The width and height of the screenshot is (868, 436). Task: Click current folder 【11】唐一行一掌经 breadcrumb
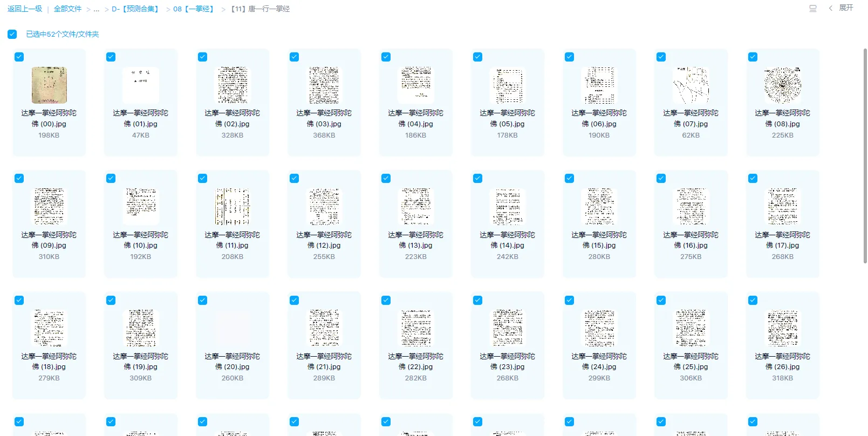coord(261,9)
